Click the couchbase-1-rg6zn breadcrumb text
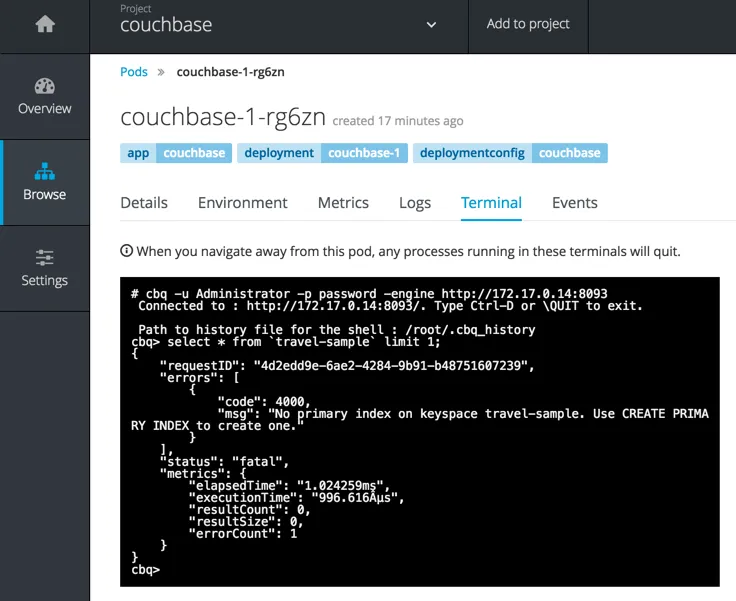 (x=231, y=72)
